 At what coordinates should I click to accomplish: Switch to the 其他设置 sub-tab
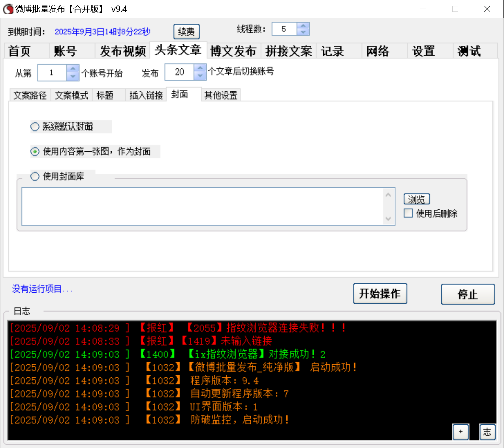pyautogui.click(x=220, y=94)
